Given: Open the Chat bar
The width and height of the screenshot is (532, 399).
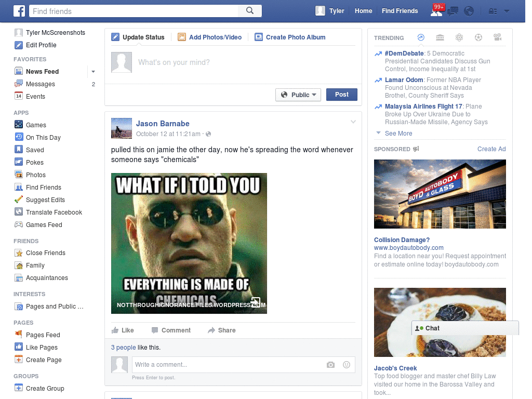Looking at the screenshot, I should [x=465, y=328].
